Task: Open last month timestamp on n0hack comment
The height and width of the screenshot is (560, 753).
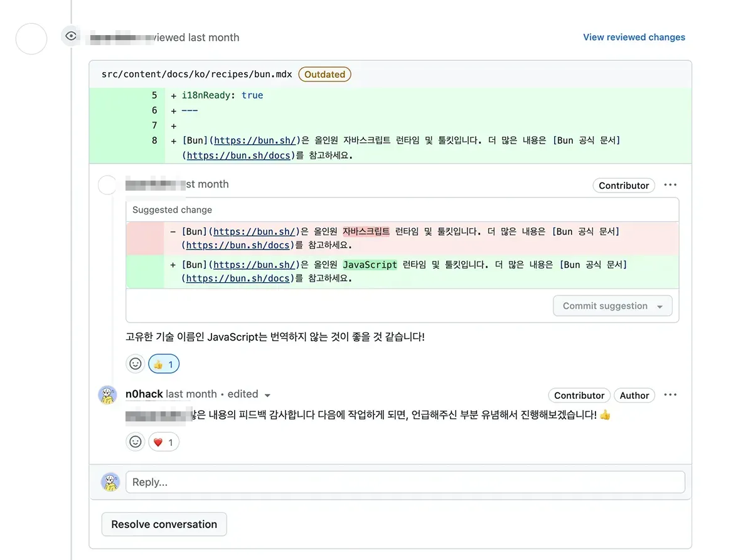Action: coord(191,394)
